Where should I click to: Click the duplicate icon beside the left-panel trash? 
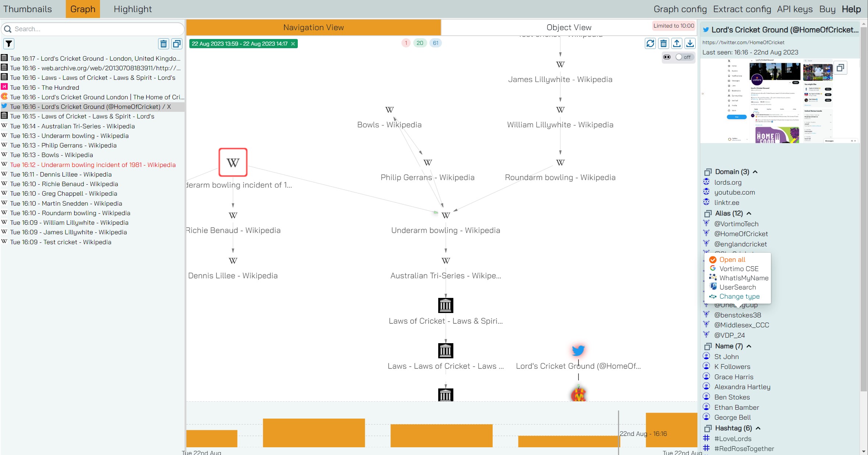(x=177, y=43)
